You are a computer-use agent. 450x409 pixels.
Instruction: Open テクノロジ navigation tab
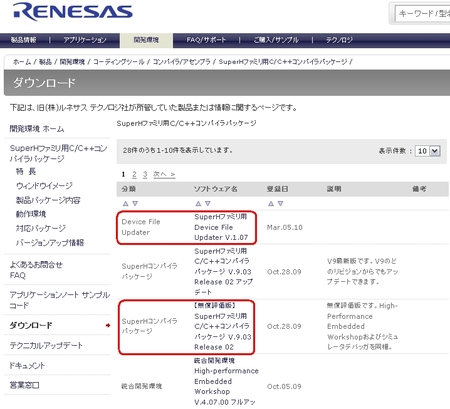click(339, 40)
